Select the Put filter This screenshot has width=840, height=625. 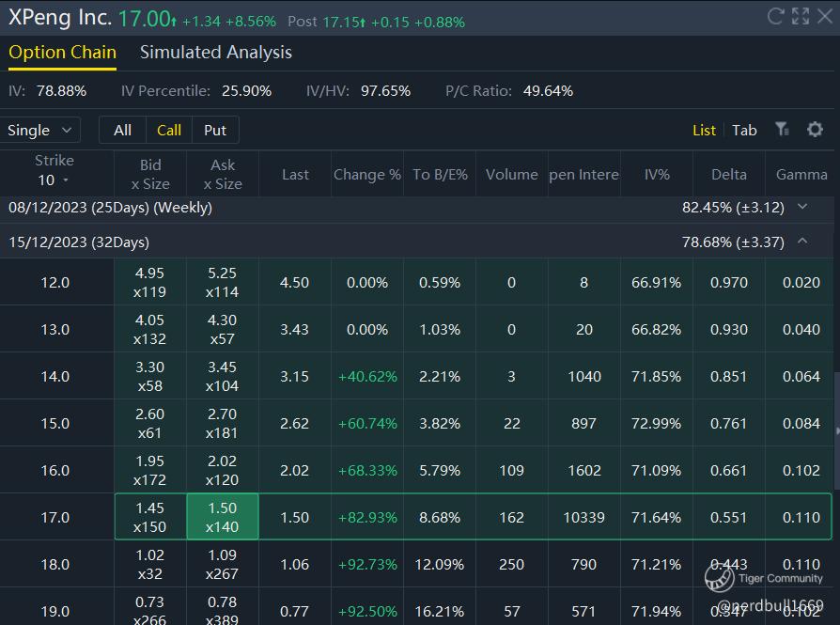point(215,131)
